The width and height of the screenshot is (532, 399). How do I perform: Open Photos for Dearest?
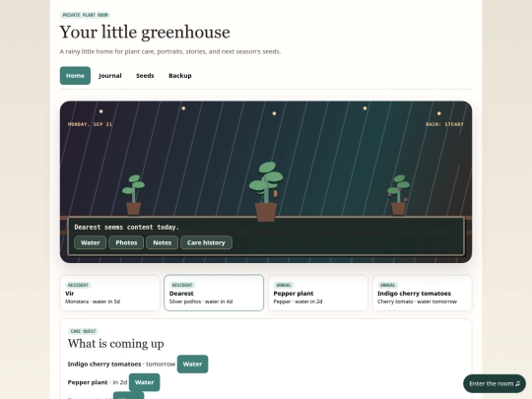pyautogui.click(x=126, y=242)
